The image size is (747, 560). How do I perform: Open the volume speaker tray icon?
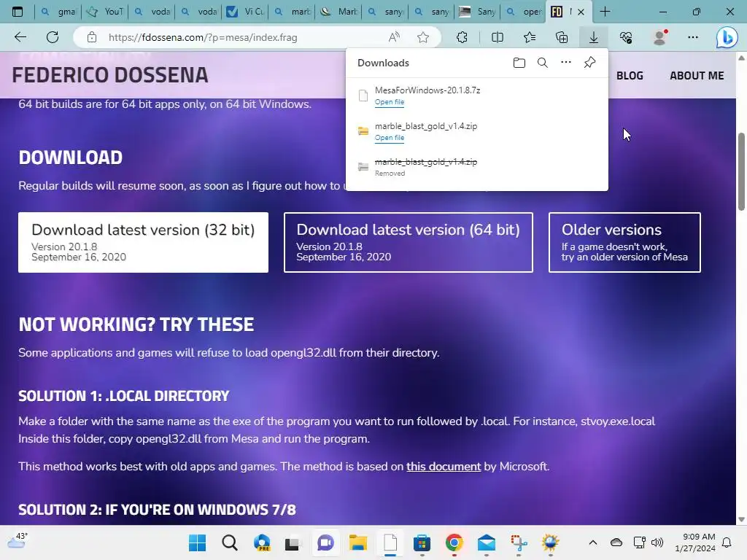click(x=657, y=542)
